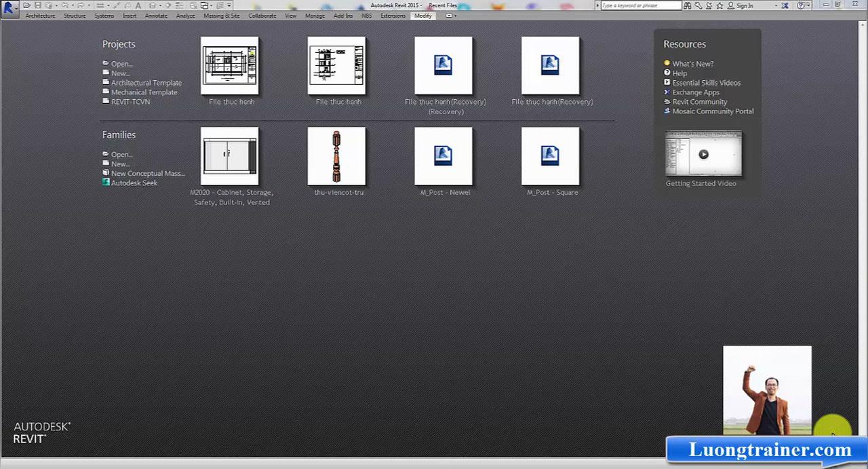Image resolution: width=868 pixels, height=469 pixels.
Task: Switch to the Structure ribbon tab
Action: click(75, 16)
